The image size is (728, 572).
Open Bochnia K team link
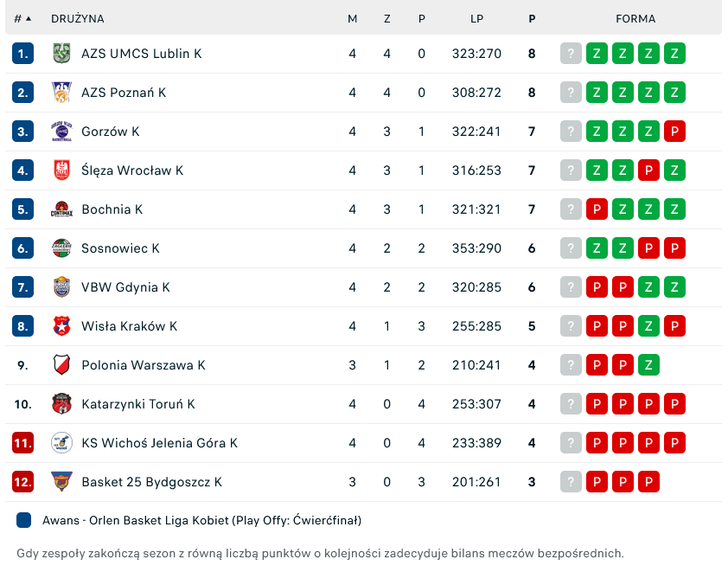click(112, 209)
